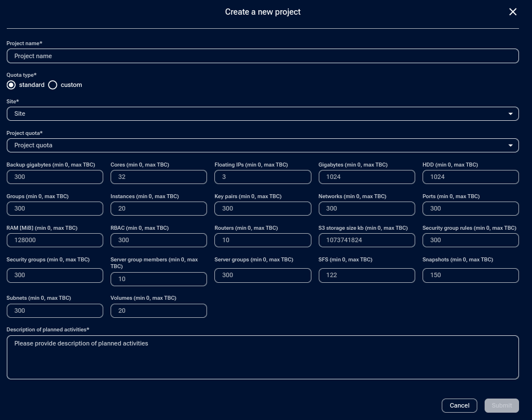Close the Create a new project dialog

pos(513,12)
